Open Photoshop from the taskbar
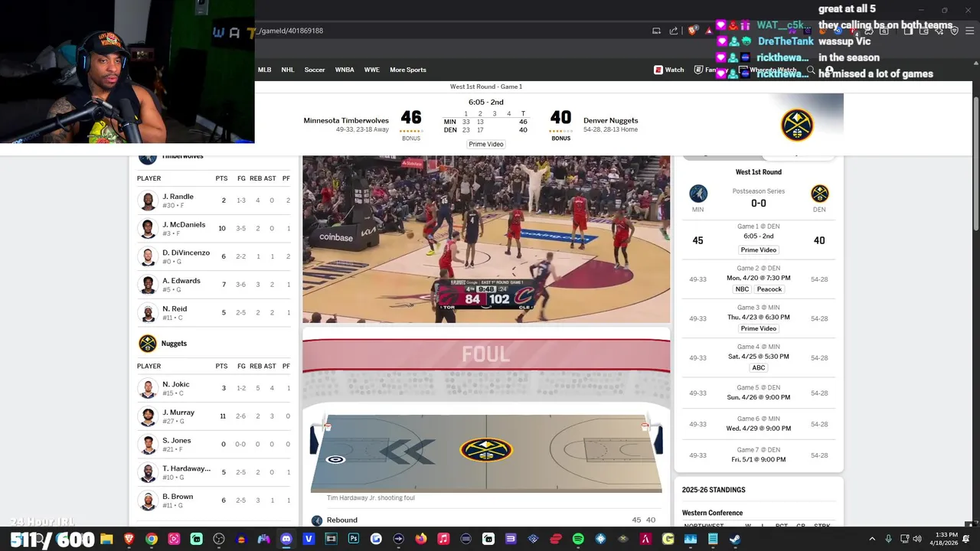This screenshot has height=551, width=980. (354, 539)
